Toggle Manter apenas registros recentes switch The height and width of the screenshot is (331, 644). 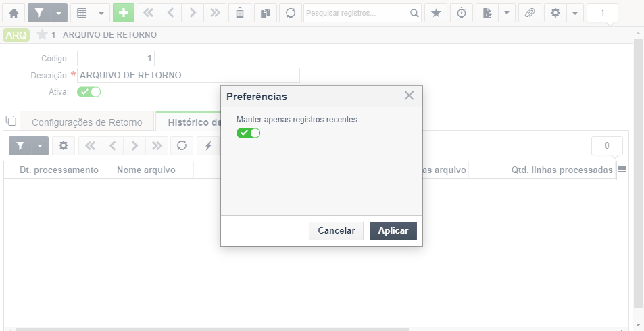coord(248,133)
